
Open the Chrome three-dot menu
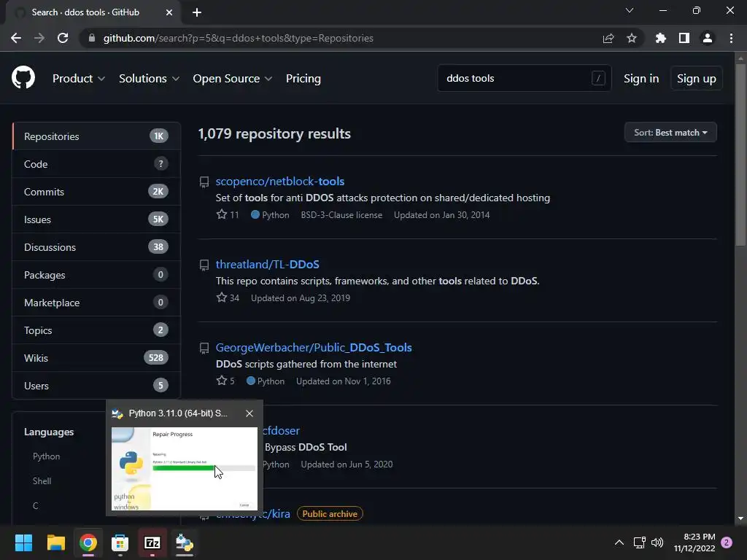pyautogui.click(x=731, y=38)
